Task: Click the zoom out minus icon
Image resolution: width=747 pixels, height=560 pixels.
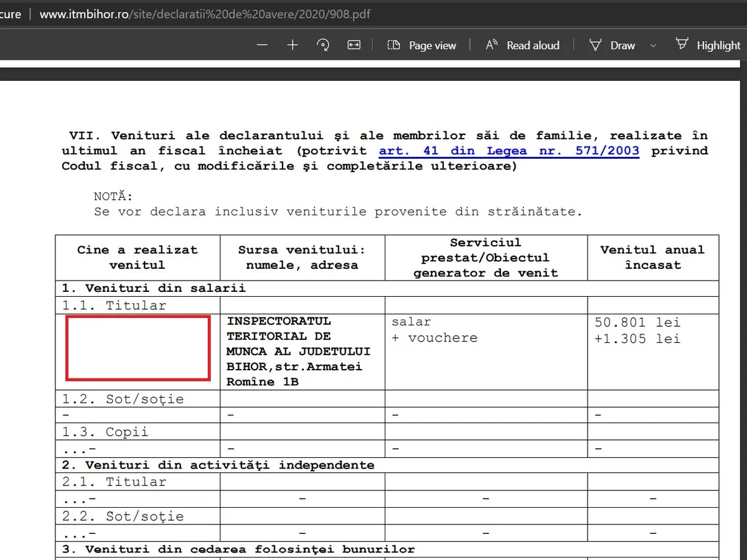Action: click(x=262, y=45)
